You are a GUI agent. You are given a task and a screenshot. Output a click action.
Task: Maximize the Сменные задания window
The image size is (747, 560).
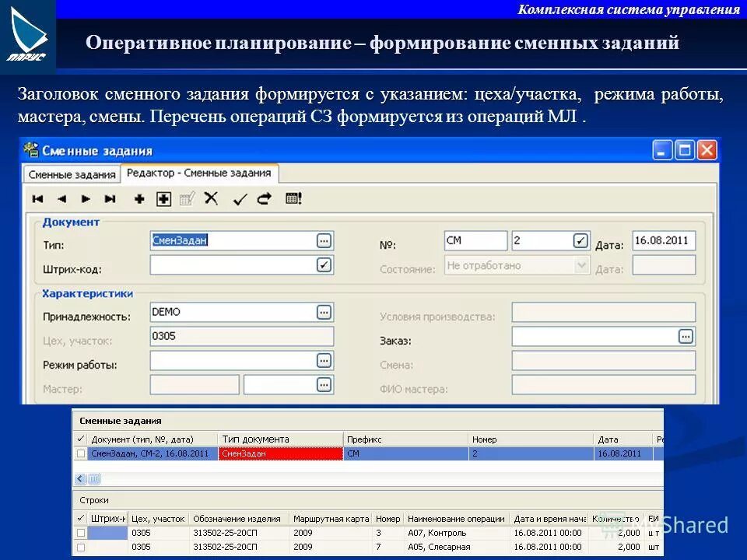[685, 150]
